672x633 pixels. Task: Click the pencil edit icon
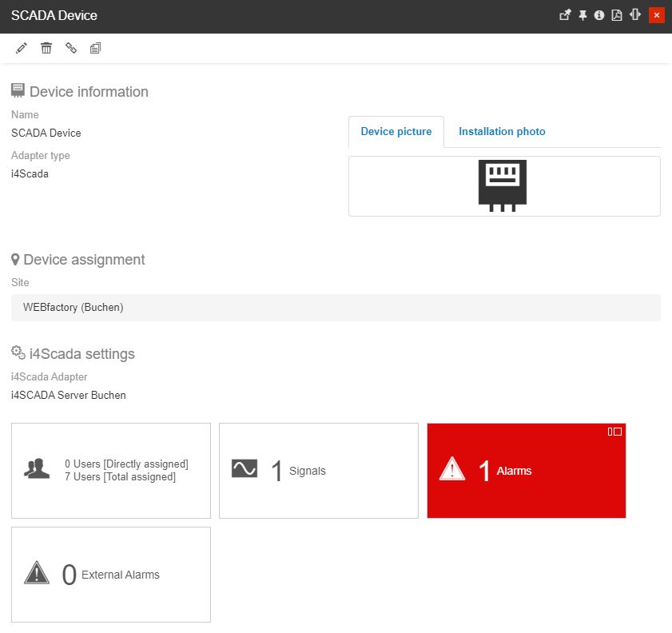point(22,49)
